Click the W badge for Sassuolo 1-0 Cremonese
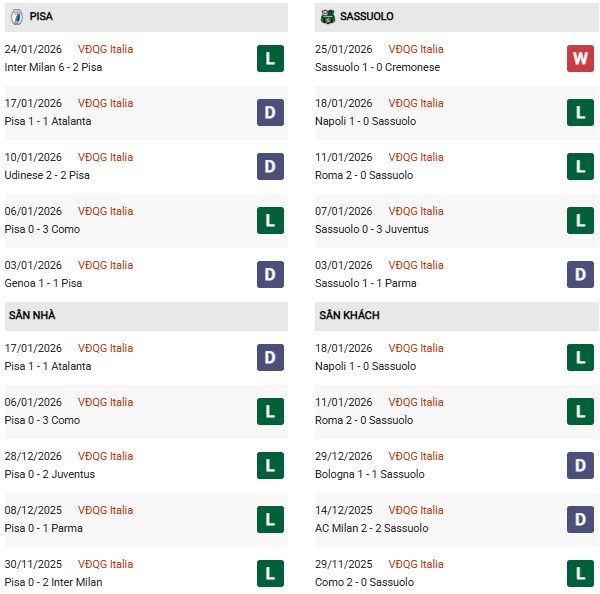 (580, 58)
